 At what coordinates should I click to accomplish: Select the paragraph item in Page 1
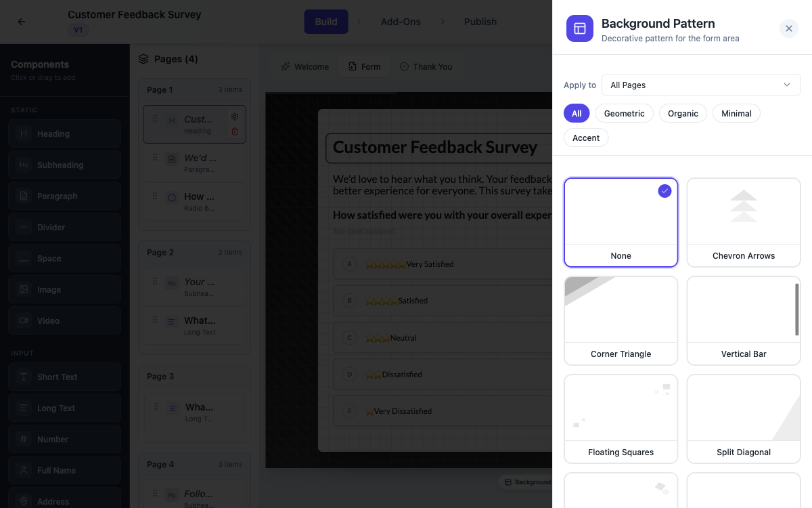(x=194, y=163)
